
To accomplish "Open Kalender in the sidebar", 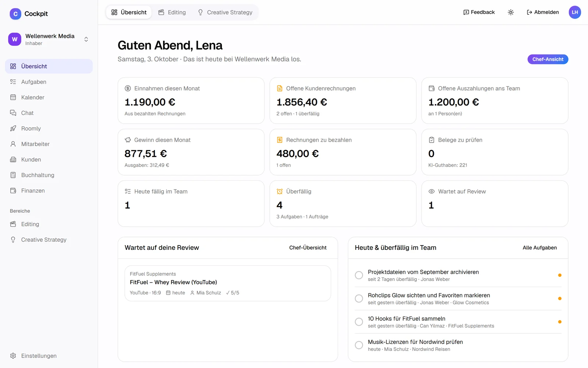I will click(49, 97).
